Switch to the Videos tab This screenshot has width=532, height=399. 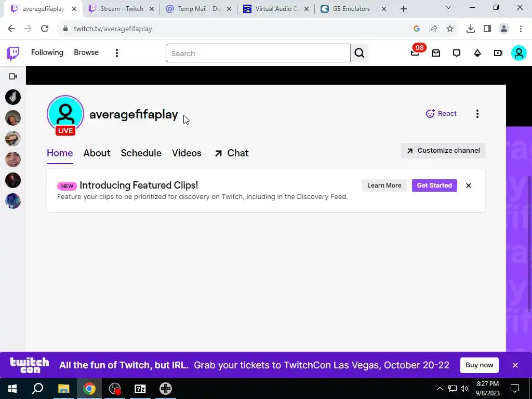[187, 153]
